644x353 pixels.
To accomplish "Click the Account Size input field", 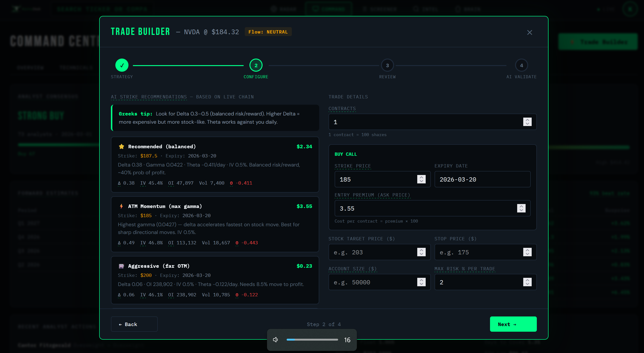I will 373,282.
